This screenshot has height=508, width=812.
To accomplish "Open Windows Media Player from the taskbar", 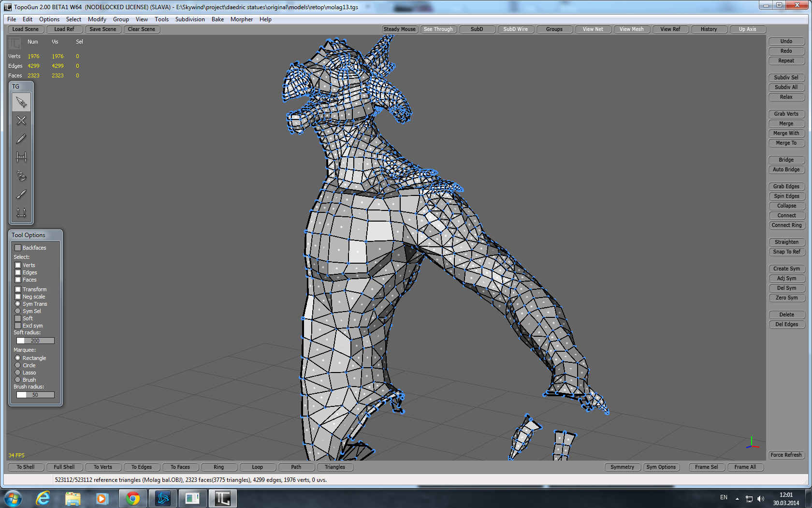I will pyautogui.click(x=101, y=498).
